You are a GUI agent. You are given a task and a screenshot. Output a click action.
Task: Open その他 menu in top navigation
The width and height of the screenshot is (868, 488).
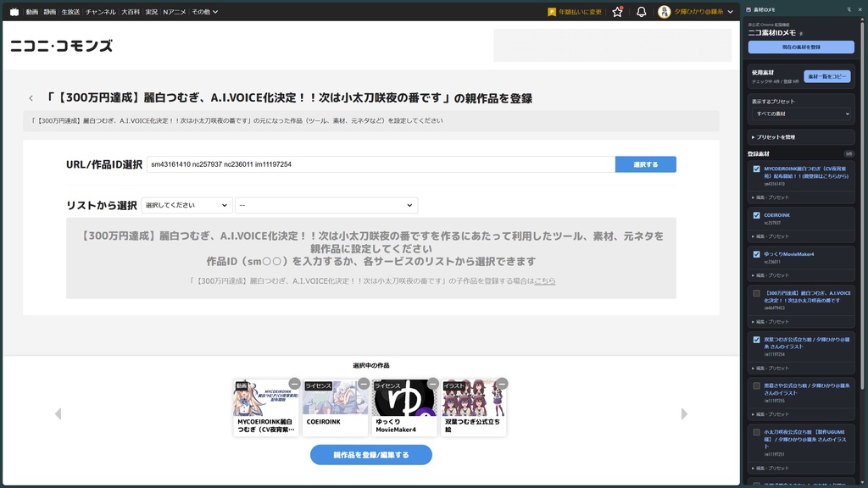point(205,12)
